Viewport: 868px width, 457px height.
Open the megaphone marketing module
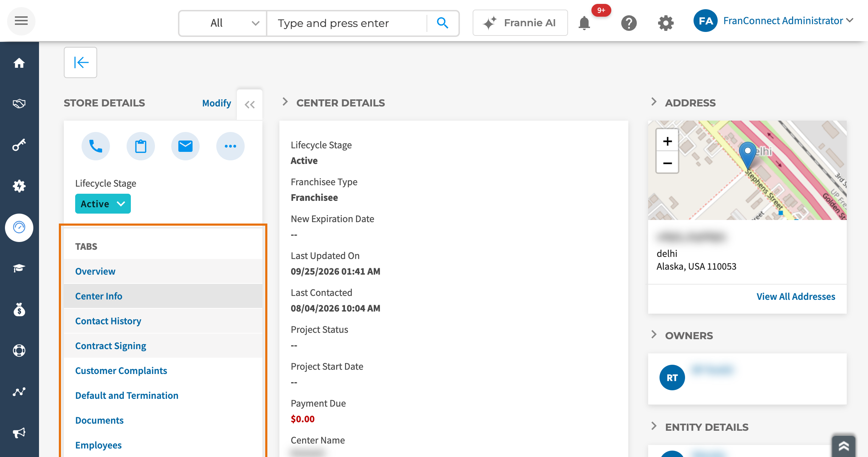19,433
